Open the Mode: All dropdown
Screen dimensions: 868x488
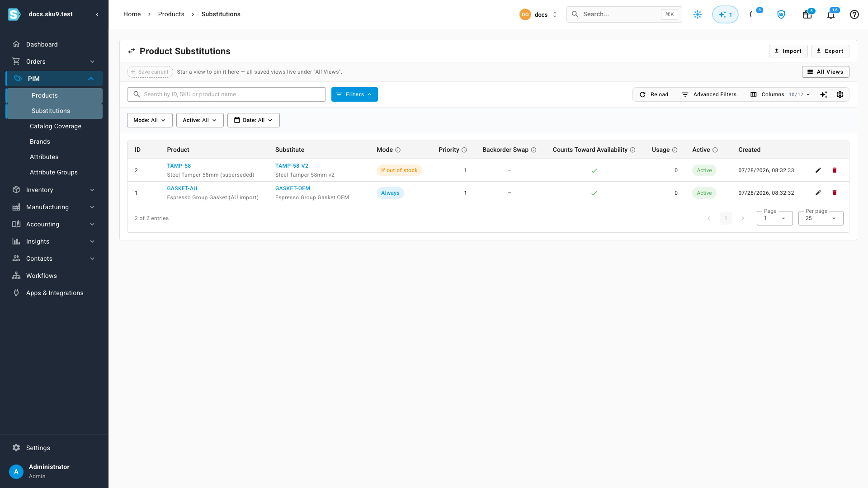[x=150, y=120]
